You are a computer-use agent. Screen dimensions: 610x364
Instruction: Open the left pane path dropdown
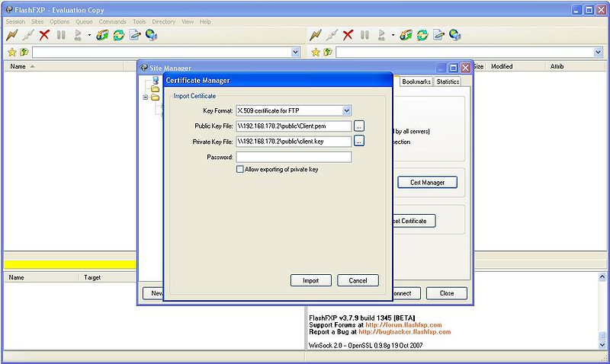(x=296, y=52)
